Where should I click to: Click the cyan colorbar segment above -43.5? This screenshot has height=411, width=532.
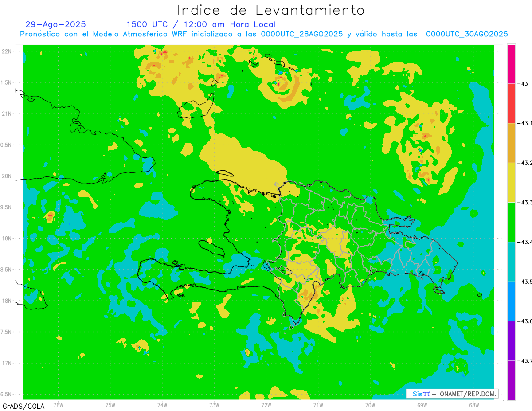point(511,262)
